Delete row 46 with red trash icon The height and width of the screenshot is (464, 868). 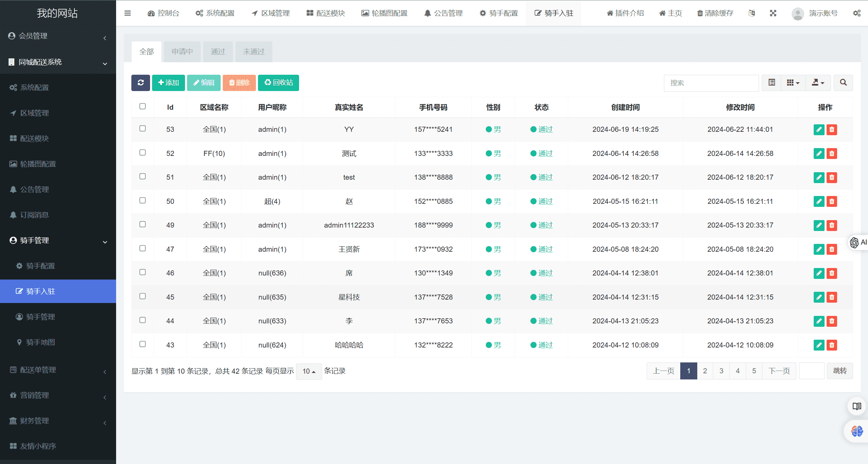[x=832, y=273]
